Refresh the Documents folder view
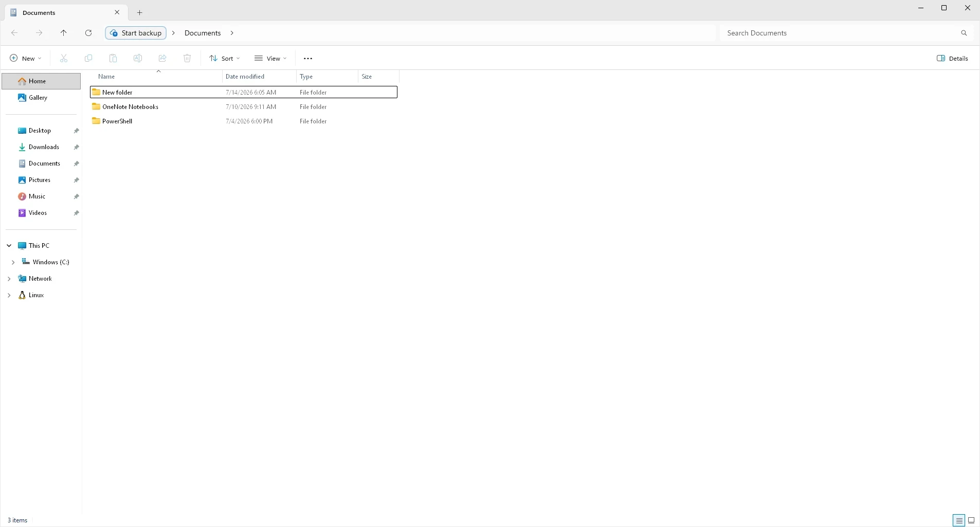The width and height of the screenshot is (980, 527). 88,33
